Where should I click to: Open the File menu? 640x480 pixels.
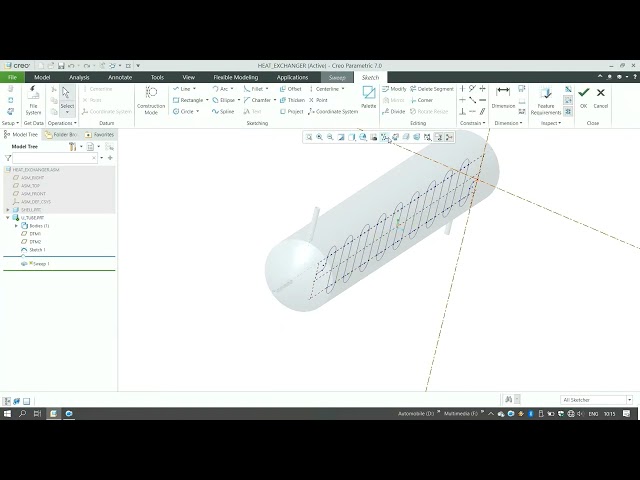[12, 77]
